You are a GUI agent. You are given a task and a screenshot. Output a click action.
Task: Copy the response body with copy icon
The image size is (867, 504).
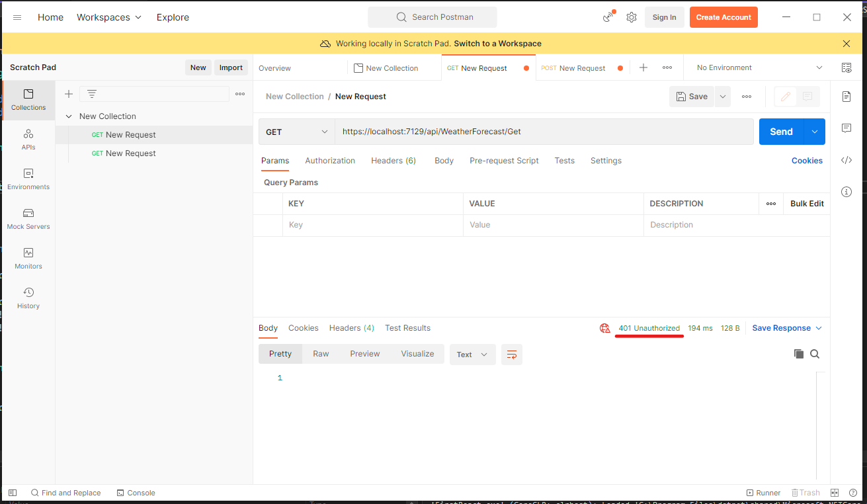(799, 354)
